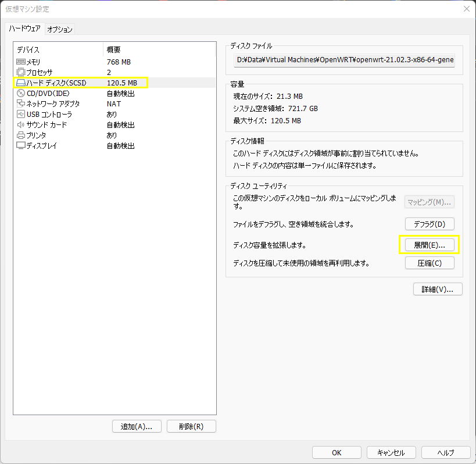Click the システム空き領域: 721.7 GB text

275,108
